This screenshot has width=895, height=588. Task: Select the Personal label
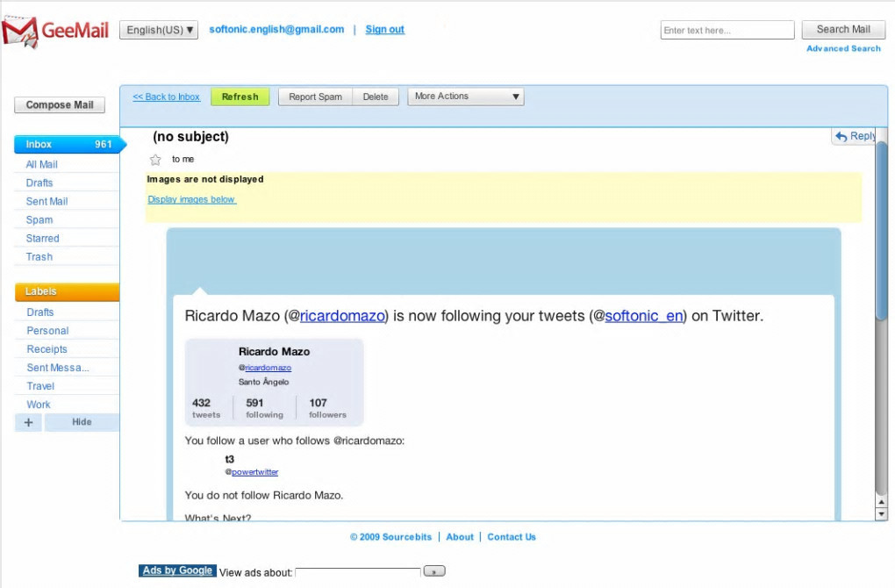pyautogui.click(x=47, y=331)
